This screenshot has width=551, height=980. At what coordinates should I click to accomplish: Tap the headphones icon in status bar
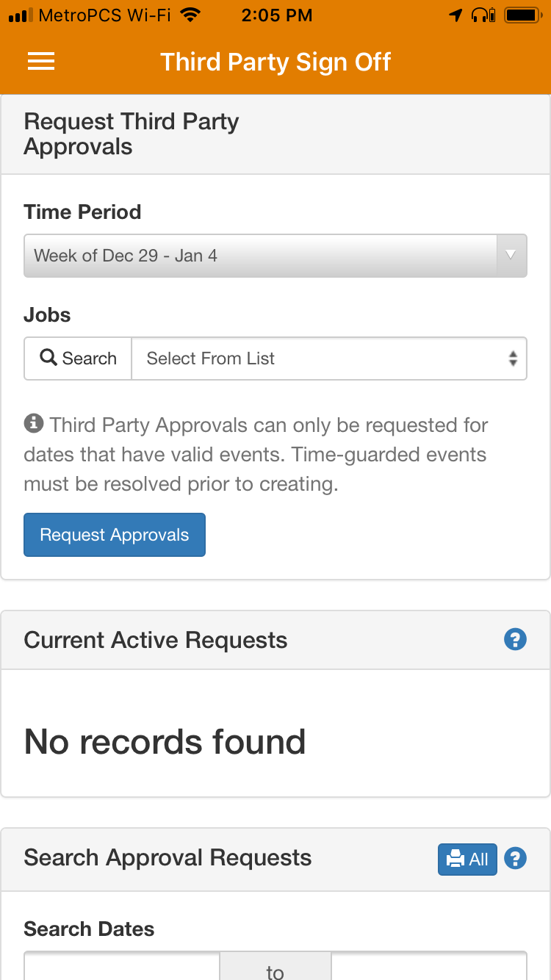(x=481, y=15)
